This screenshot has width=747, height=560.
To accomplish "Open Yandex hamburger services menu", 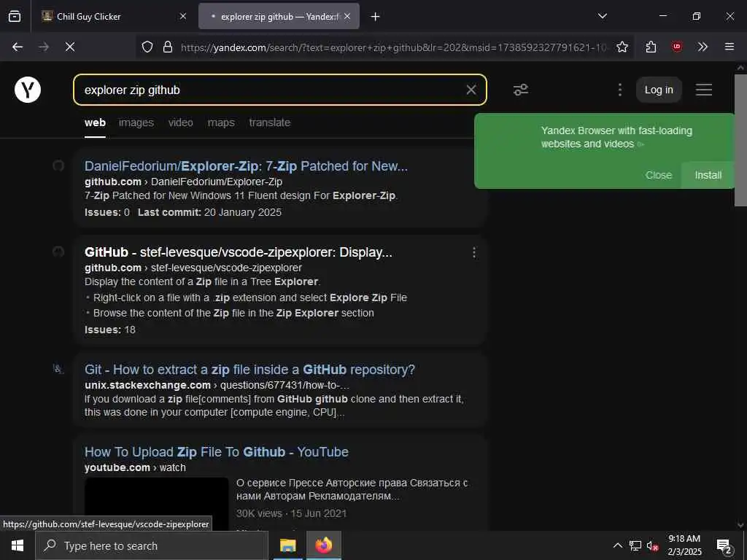I will 704,90.
